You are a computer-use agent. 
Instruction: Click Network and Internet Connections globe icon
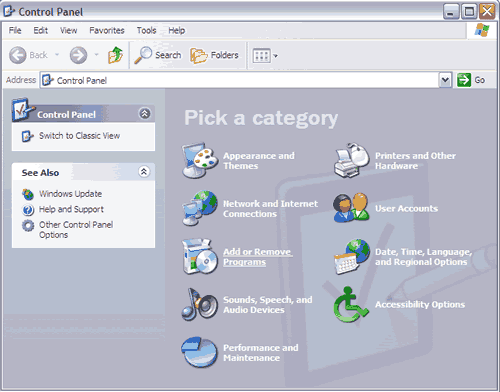coord(200,208)
